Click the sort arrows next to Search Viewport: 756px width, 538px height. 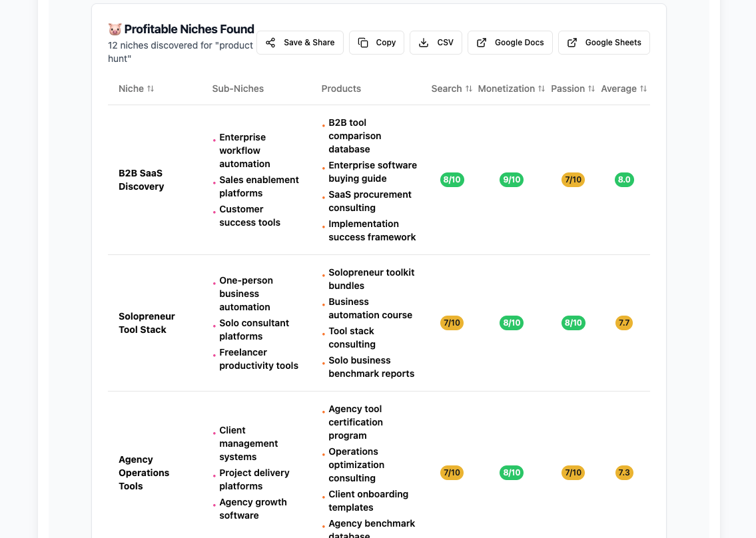tap(469, 89)
